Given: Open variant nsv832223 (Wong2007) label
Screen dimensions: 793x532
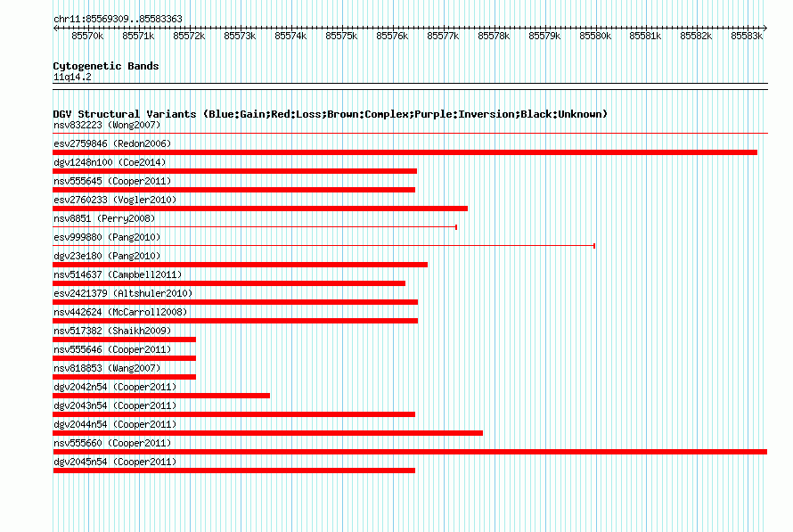Looking at the screenshot, I should tap(107, 125).
